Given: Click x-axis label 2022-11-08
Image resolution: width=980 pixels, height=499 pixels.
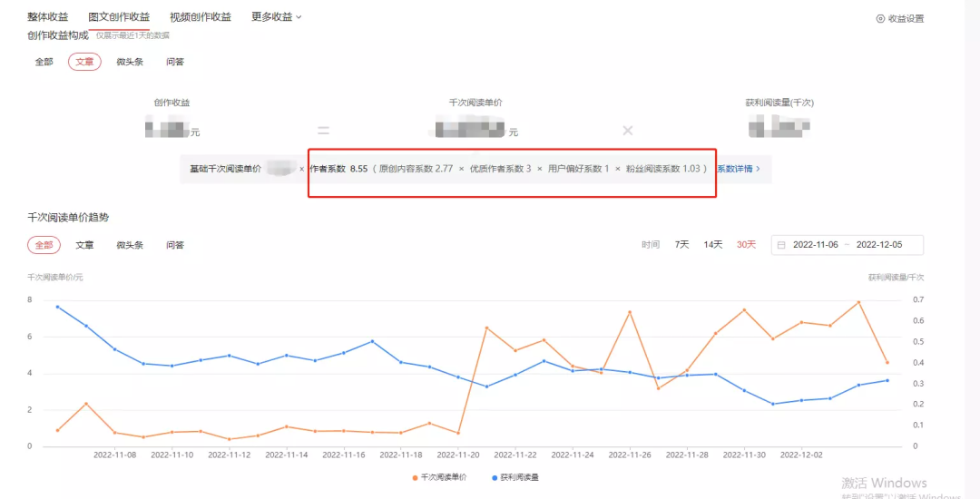Looking at the screenshot, I should 114,455.
